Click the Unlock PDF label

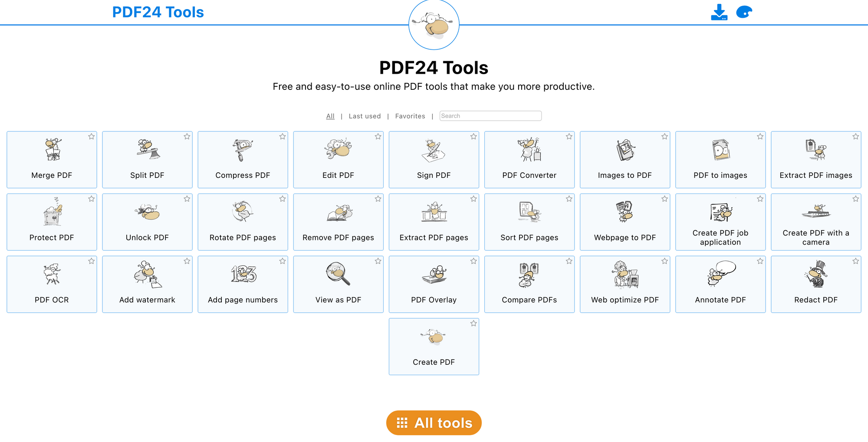147,238
